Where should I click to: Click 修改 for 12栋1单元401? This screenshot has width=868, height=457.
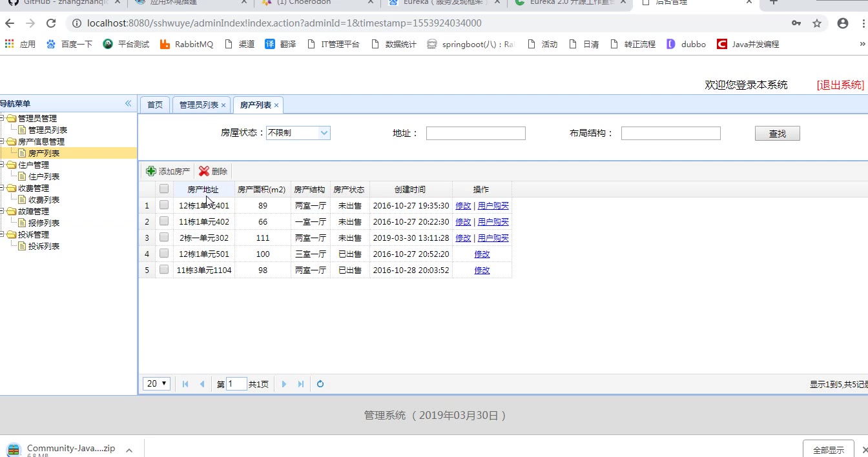(463, 206)
